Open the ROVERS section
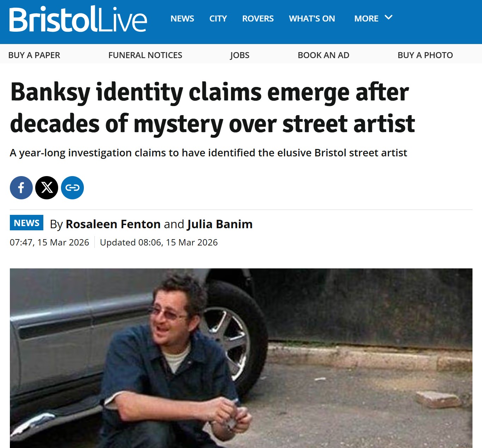Image resolution: width=482 pixels, height=448 pixels. coord(258,19)
